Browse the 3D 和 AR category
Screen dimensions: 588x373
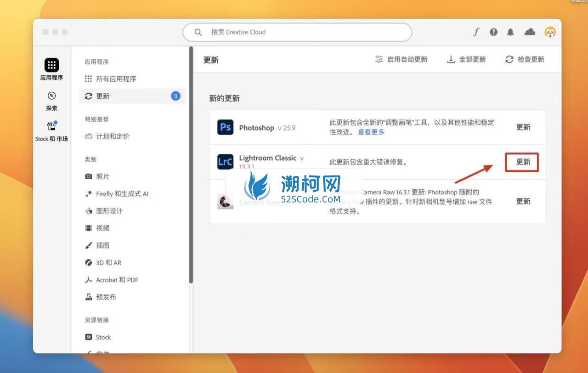pyautogui.click(x=132, y=263)
